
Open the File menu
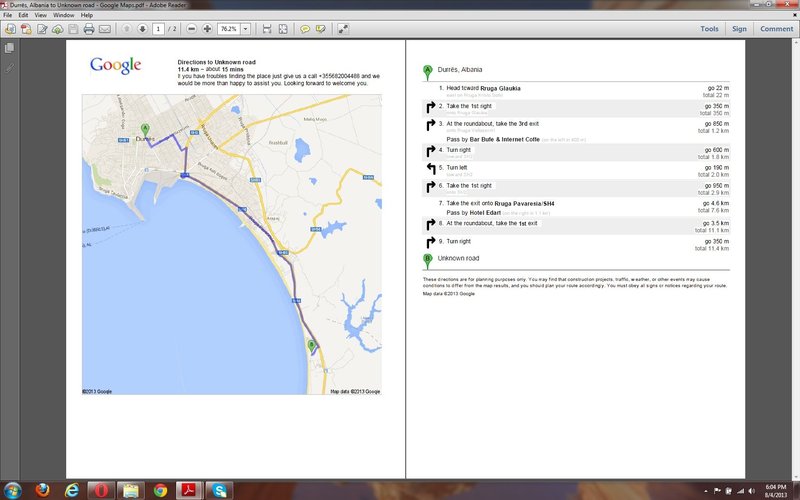(x=8, y=15)
